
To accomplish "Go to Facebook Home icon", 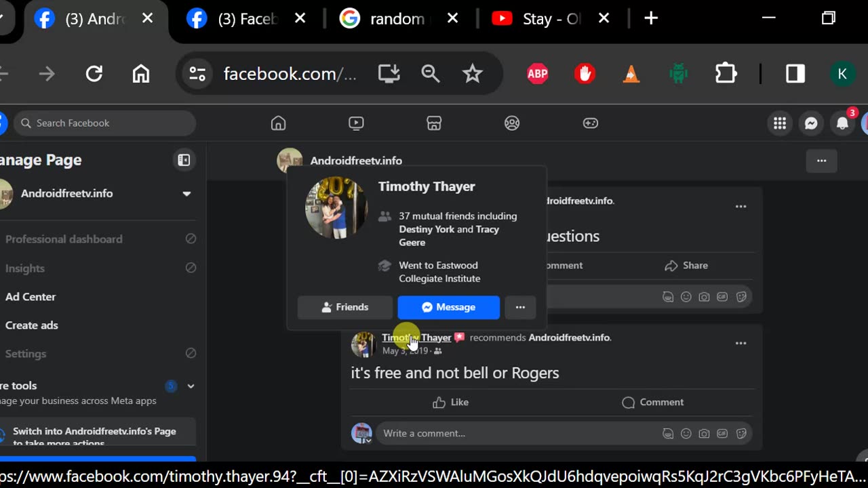I will click(278, 123).
